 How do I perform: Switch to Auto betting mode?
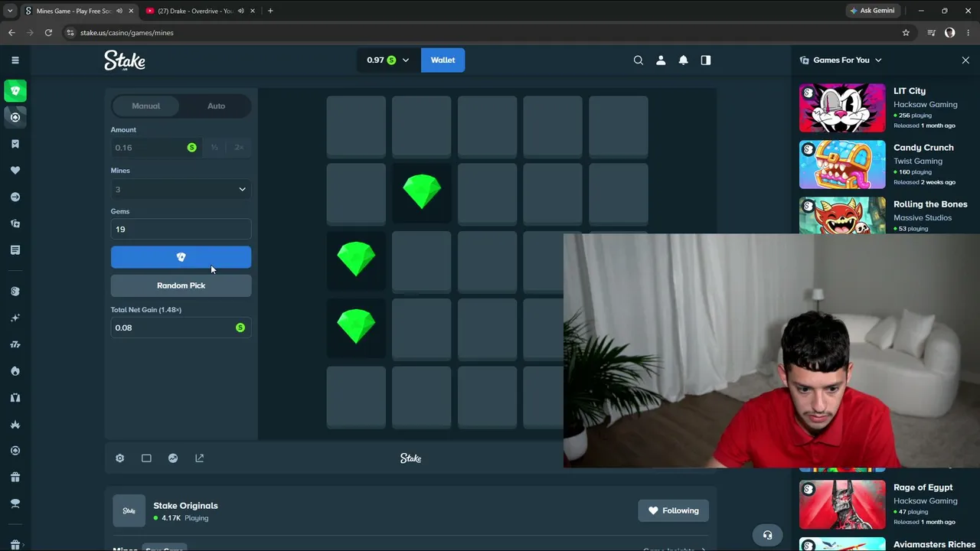tap(216, 106)
